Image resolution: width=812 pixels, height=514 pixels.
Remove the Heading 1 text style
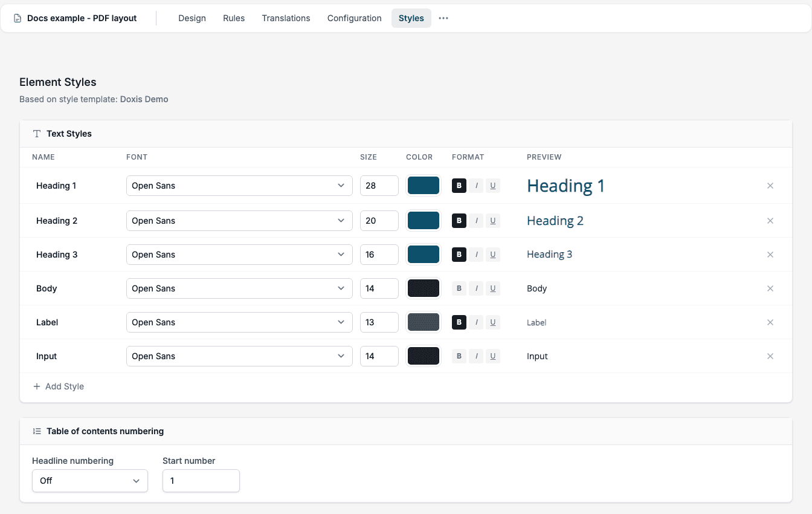(770, 186)
